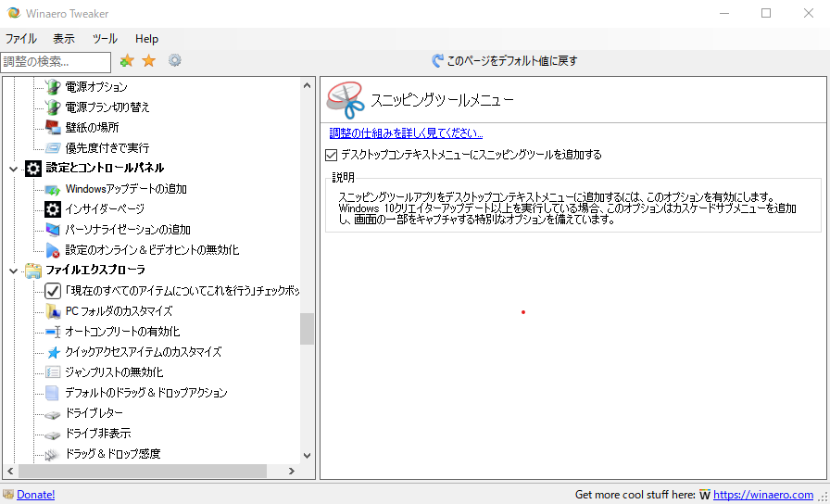Screen dimensions: 830x504
Task: Select 電源プラン切り替え tree item text
Action: 107,107
